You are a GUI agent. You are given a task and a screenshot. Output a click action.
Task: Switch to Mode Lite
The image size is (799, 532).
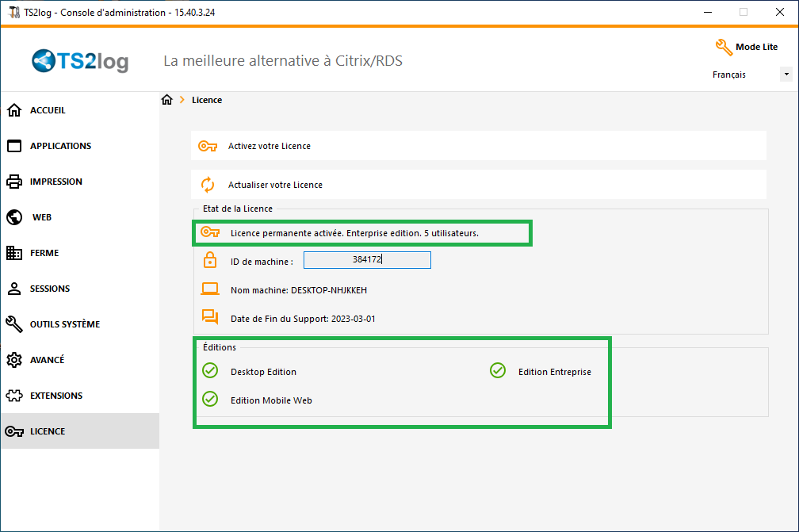pyautogui.click(x=747, y=47)
